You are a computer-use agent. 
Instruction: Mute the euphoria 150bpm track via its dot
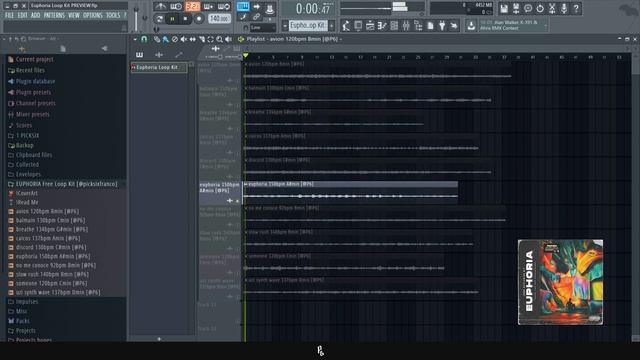point(238,201)
